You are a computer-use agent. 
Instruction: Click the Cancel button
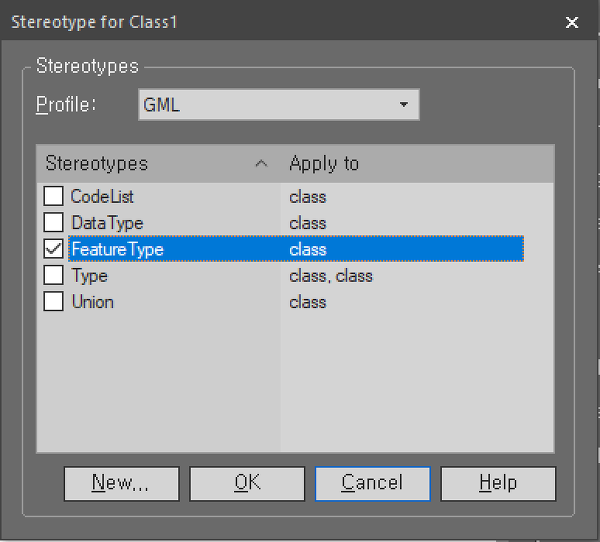point(373,483)
